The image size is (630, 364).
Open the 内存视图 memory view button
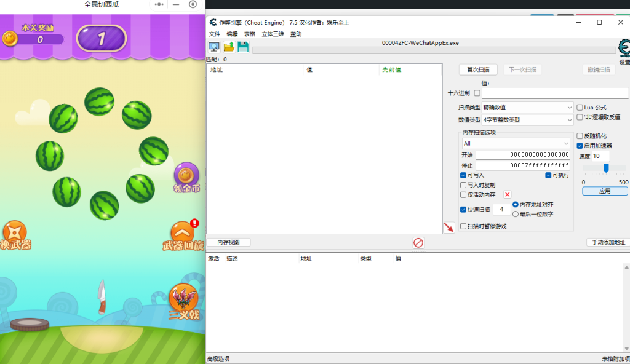[228, 242]
